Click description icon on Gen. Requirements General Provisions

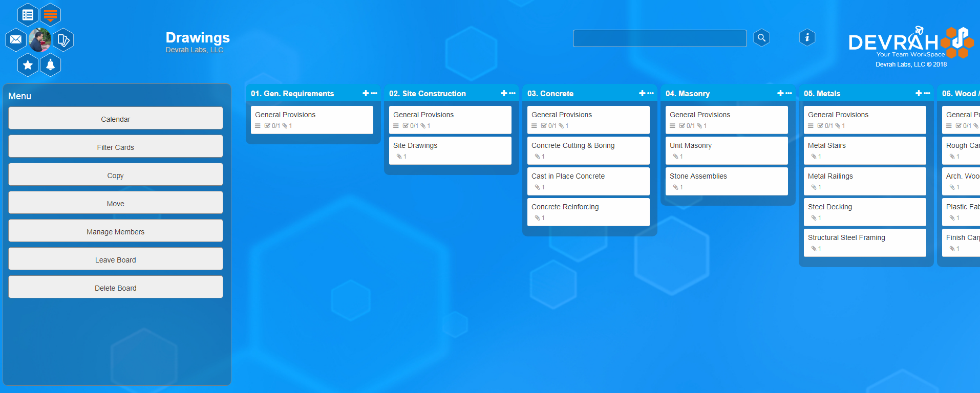point(258,126)
